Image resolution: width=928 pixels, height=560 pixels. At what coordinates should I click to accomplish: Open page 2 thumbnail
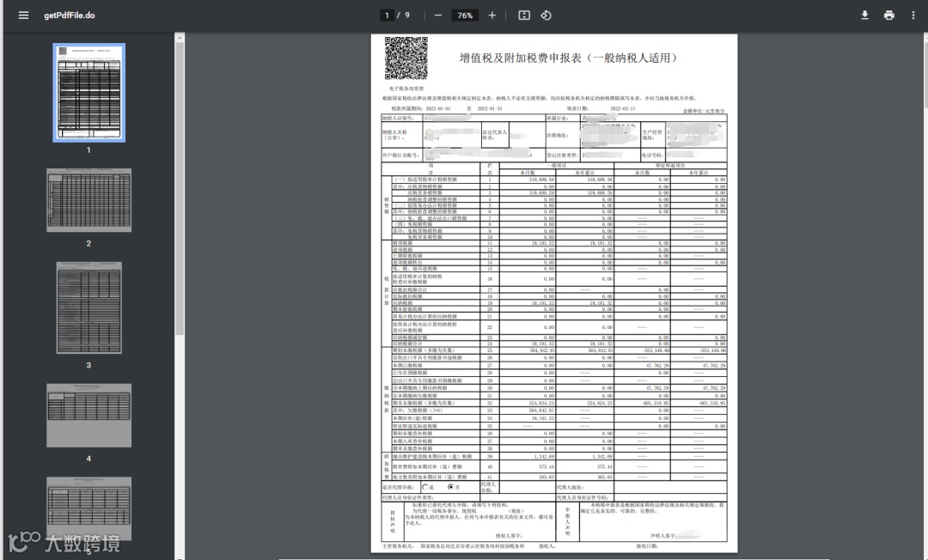tap(89, 200)
